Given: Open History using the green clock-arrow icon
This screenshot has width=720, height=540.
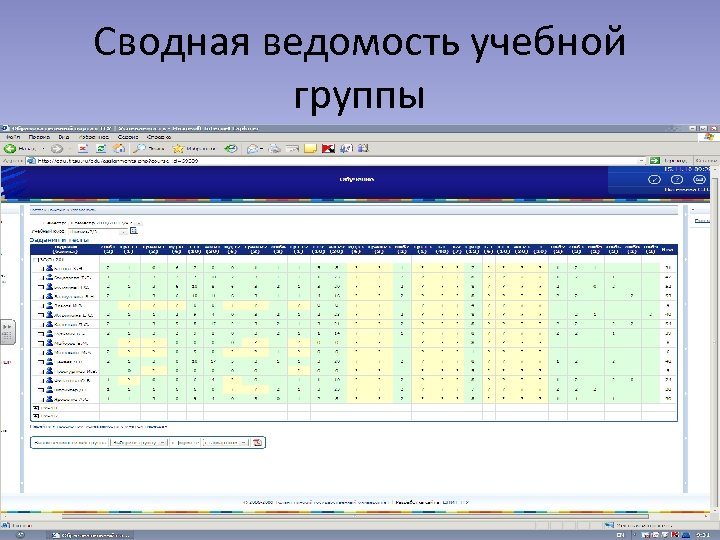Looking at the screenshot, I should pyautogui.click(x=231, y=148).
